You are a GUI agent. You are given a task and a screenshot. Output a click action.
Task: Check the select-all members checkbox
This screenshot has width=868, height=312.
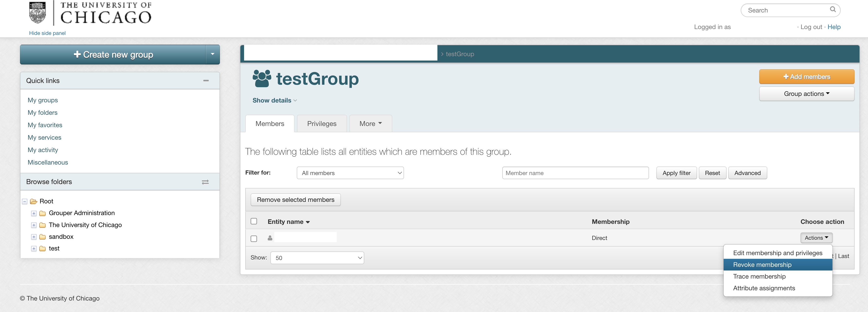click(x=254, y=221)
